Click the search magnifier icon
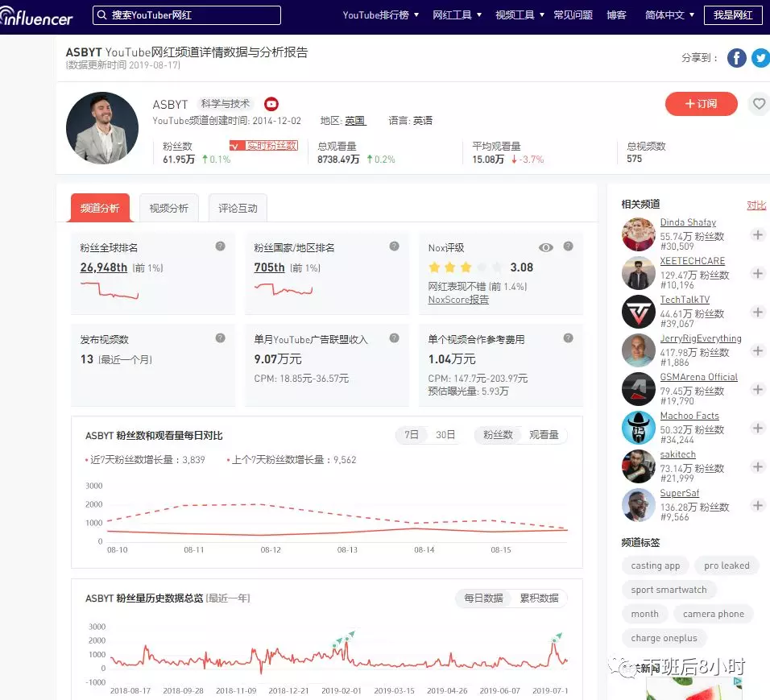 click(x=101, y=15)
